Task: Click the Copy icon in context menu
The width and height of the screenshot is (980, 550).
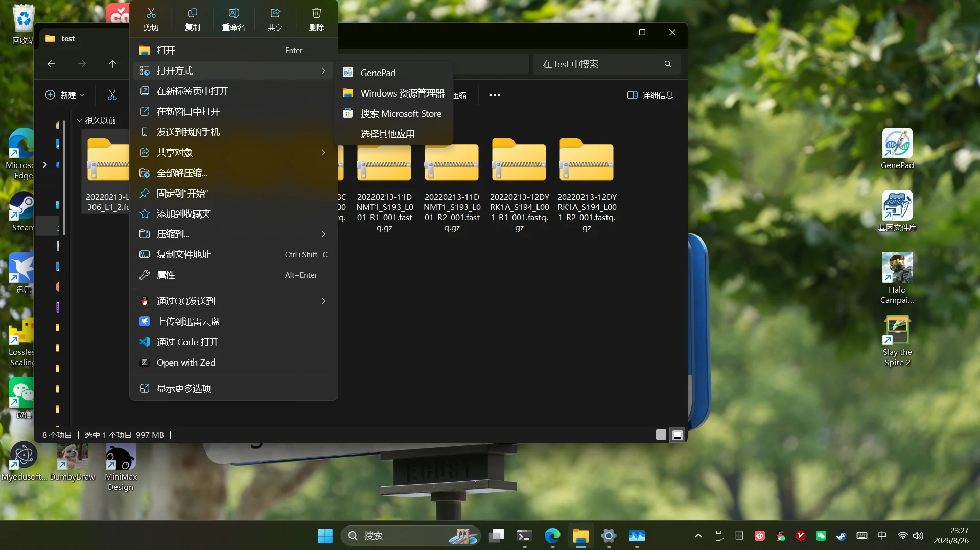Action: point(193,19)
